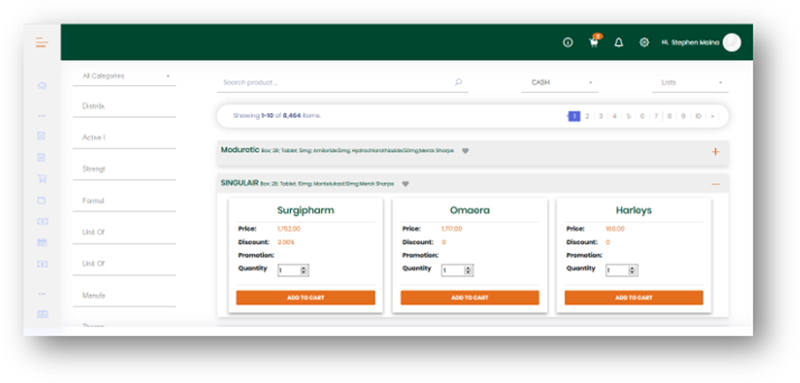Click the Omaera card title
Viewport: 800px width, 383px height.
(470, 210)
